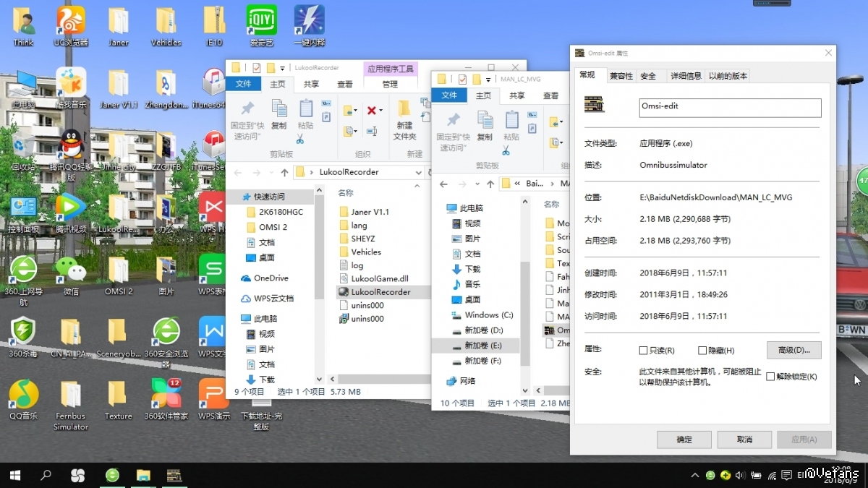
Task: Open the 详细信息 details tab
Action: (685, 76)
